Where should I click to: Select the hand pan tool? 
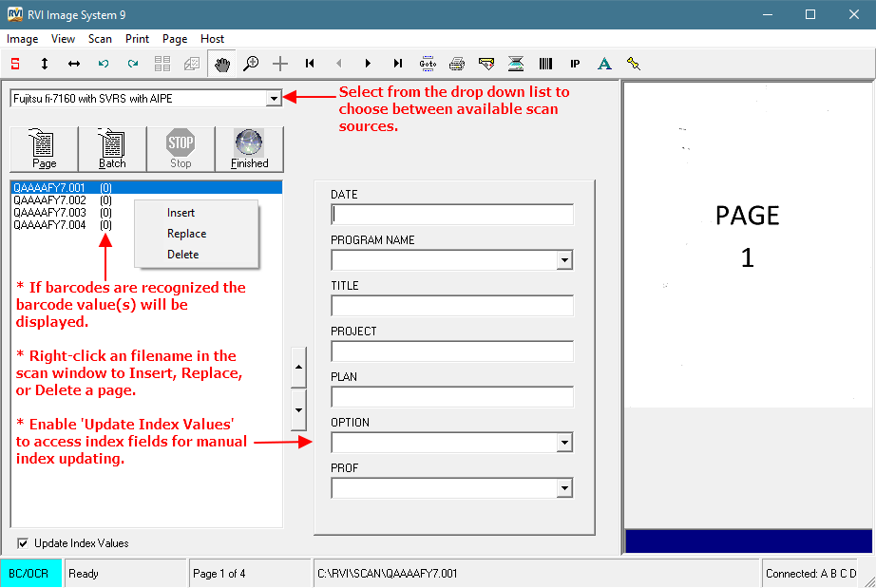pos(221,64)
